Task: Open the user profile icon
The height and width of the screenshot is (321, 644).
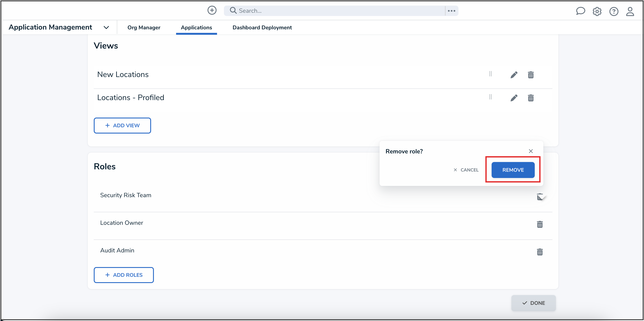Action: (630, 11)
